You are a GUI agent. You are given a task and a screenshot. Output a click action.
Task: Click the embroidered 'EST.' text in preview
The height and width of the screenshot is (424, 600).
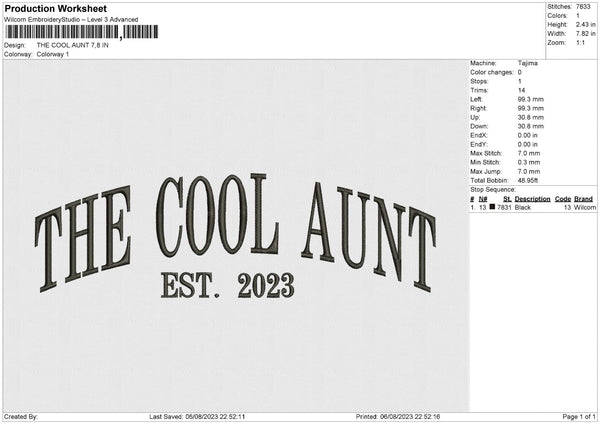point(190,285)
